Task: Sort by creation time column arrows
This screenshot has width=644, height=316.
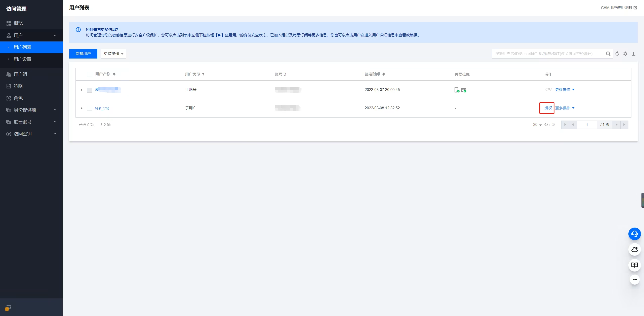Action: 383,74
